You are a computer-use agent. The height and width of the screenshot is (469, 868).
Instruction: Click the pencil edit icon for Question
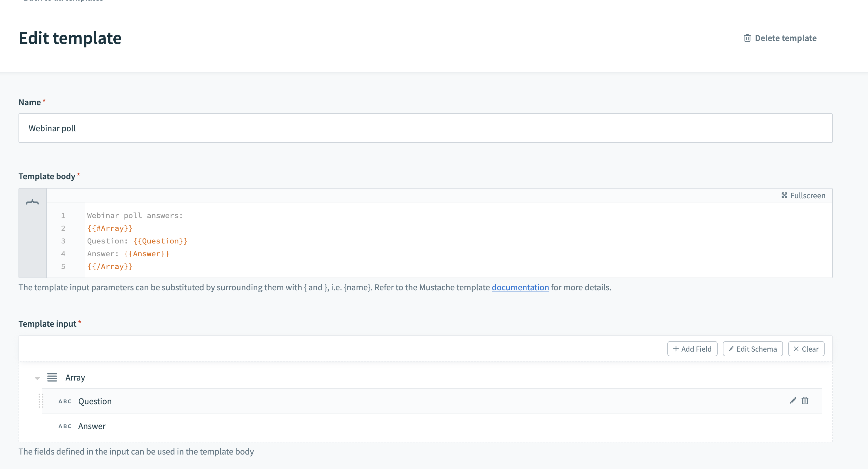[793, 400]
